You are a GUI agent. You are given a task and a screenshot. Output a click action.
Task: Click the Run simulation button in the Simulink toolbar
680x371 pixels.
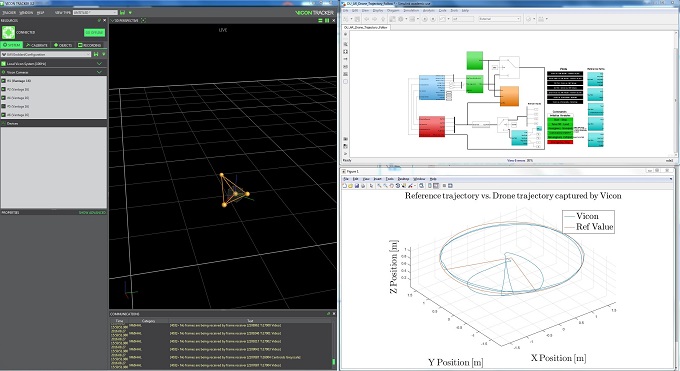pos(425,19)
